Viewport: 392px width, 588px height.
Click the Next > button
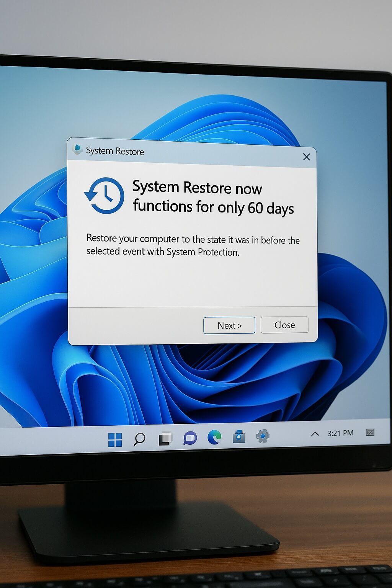229,325
